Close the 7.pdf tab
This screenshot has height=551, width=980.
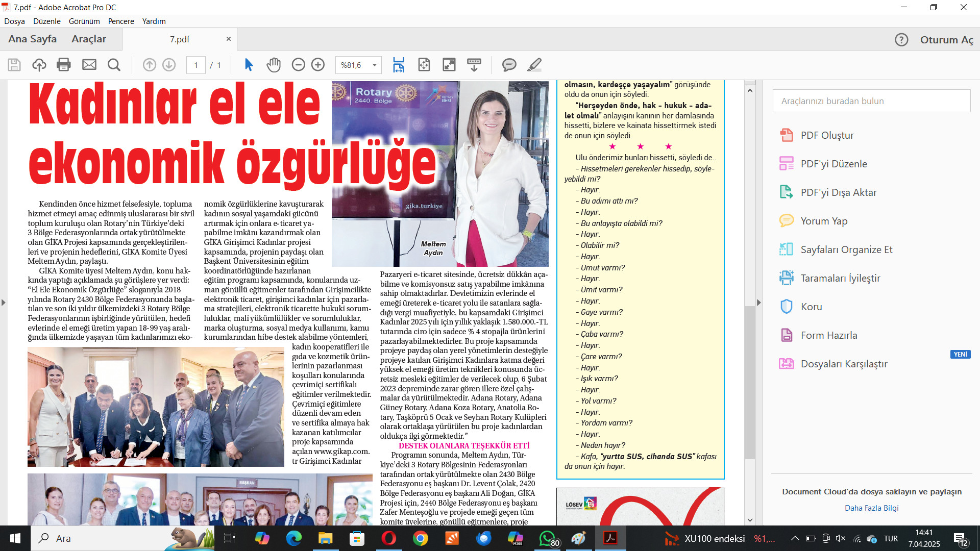coord(229,39)
